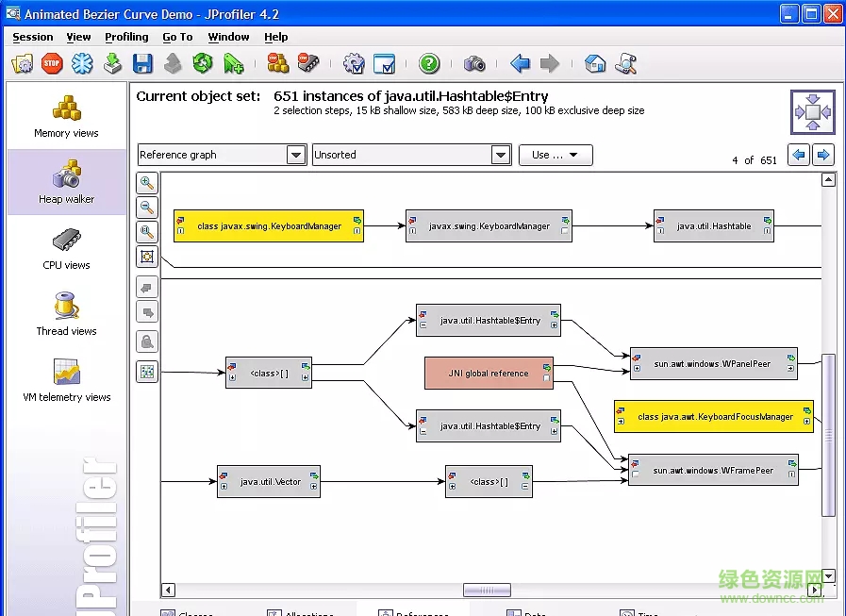Open the Go To menu

pos(177,37)
